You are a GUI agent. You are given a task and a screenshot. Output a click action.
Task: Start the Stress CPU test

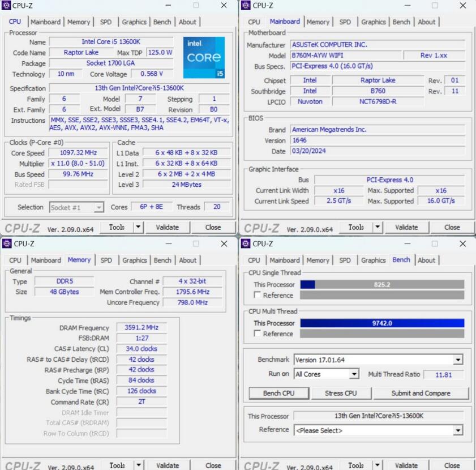pos(341,393)
